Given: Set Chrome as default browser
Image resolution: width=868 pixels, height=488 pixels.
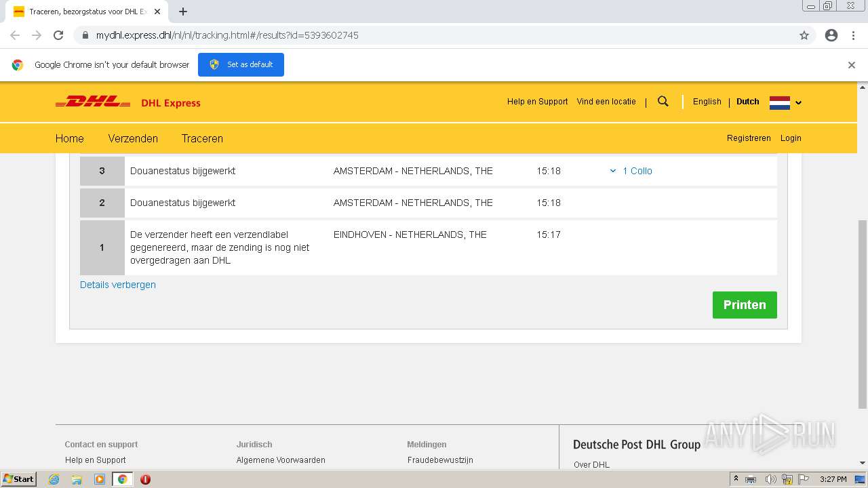Looking at the screenshot, I should (241, 64).
